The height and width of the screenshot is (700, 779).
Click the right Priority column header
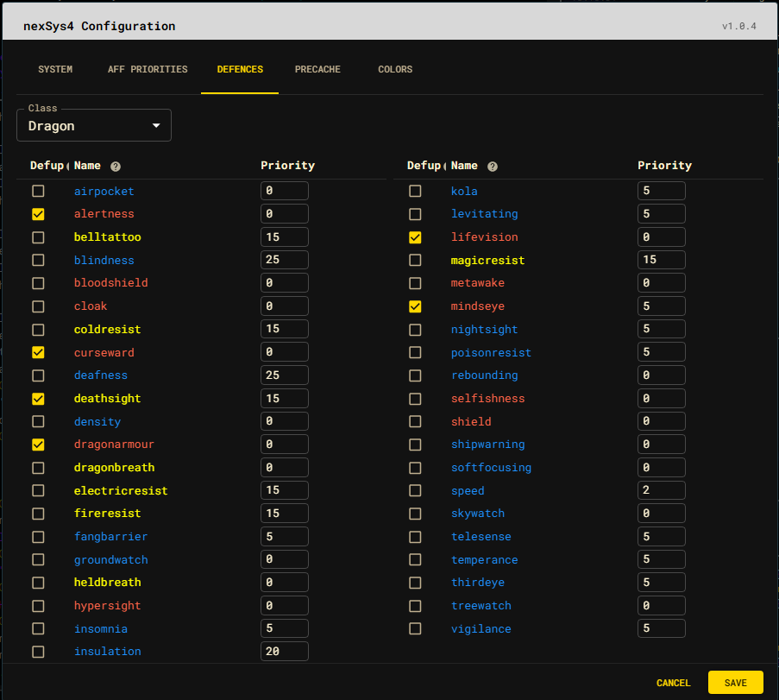tap(665, 166)
